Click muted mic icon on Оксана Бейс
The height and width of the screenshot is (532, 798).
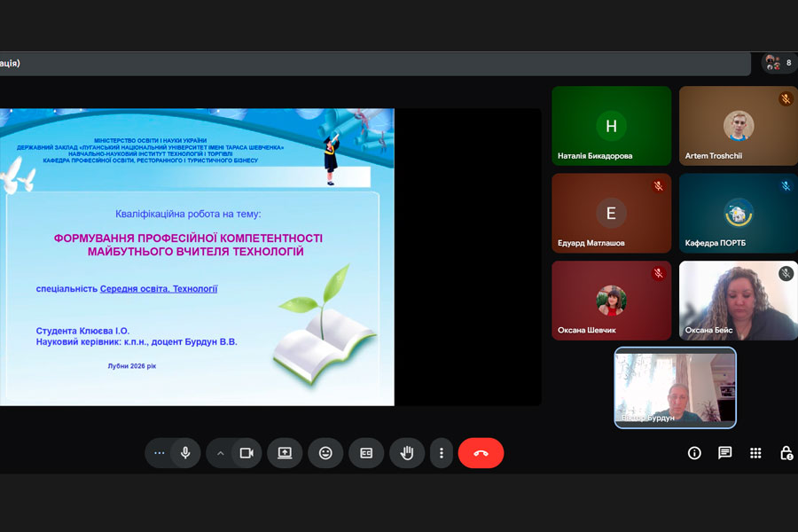786,274
